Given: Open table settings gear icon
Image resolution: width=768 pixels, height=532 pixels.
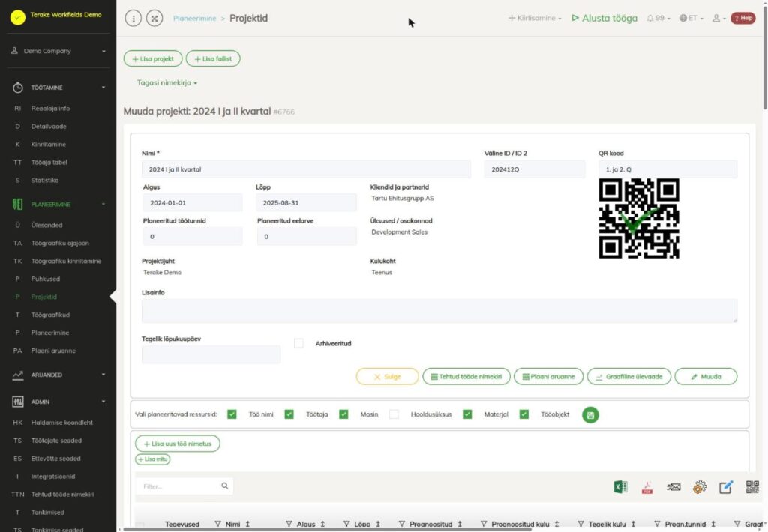Looking at the screenshot, I should pyautogui.click(x=700, y=487).
